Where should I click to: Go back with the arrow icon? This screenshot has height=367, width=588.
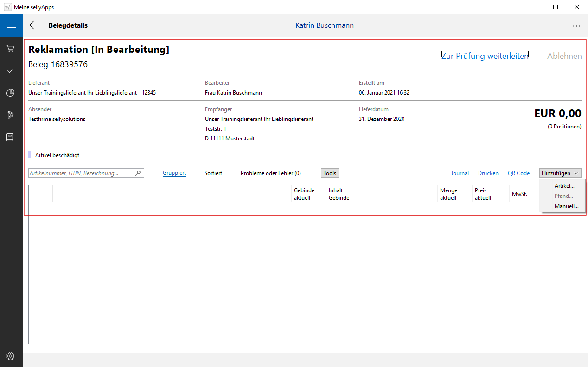pos(34,25)
